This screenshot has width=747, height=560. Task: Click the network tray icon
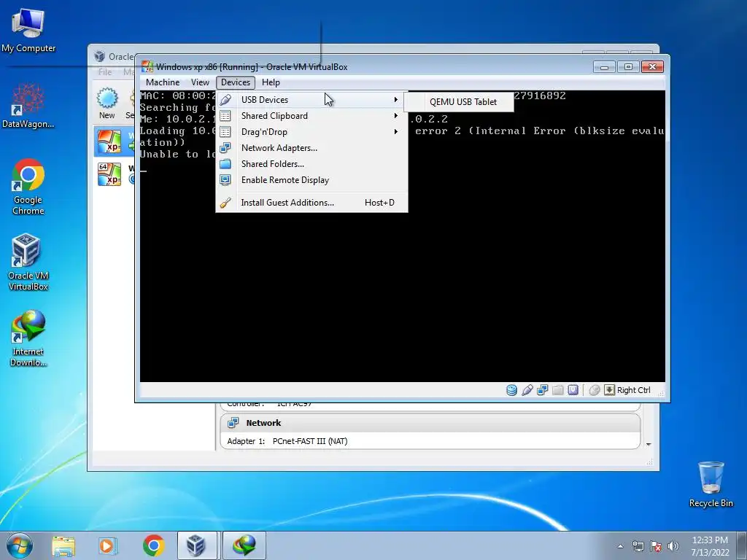tap(638, 546)
